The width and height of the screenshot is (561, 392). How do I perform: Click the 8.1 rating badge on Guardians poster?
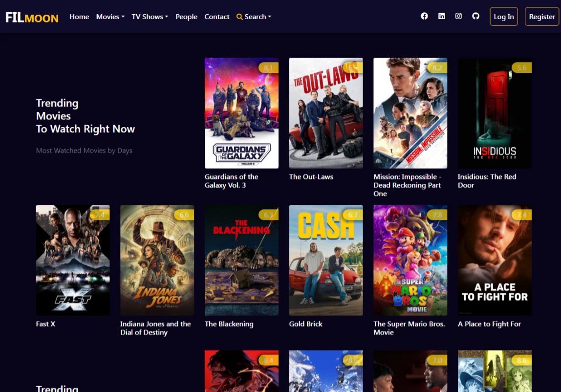point(268,68)
